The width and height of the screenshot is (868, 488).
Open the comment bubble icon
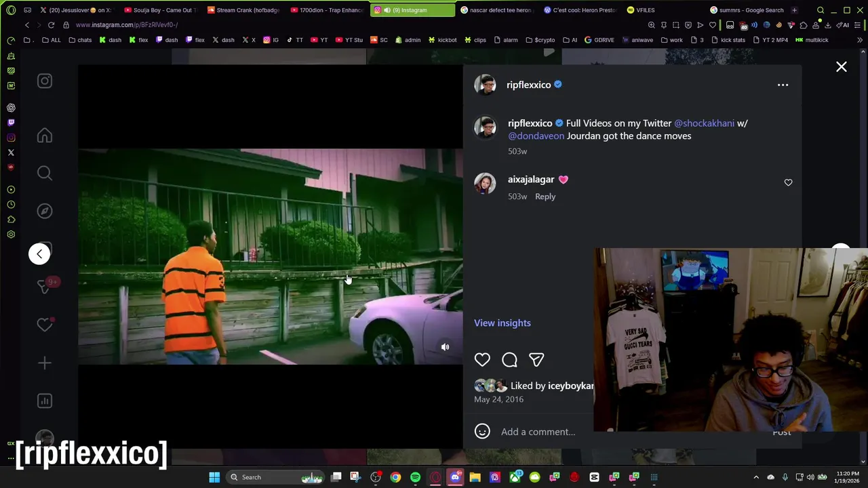509,360
